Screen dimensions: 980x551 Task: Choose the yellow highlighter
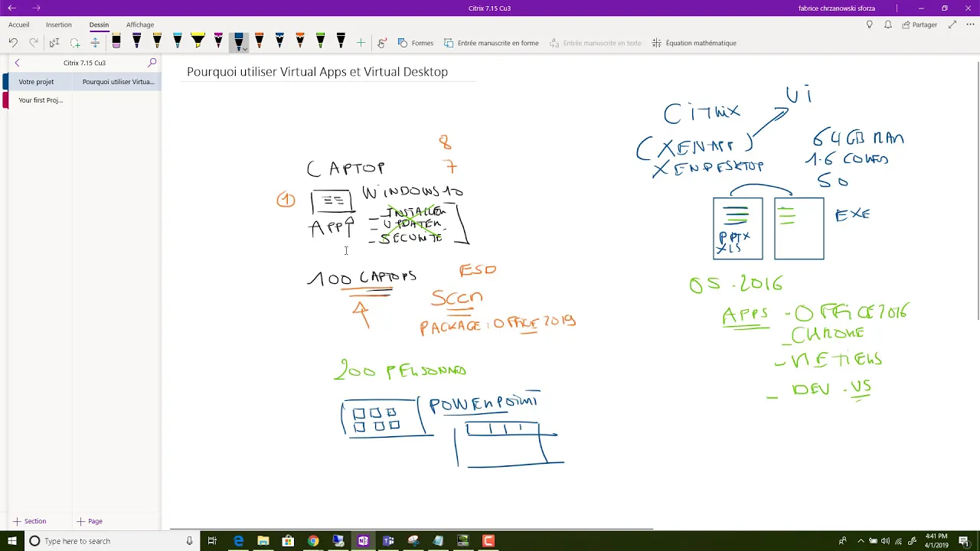198,41
